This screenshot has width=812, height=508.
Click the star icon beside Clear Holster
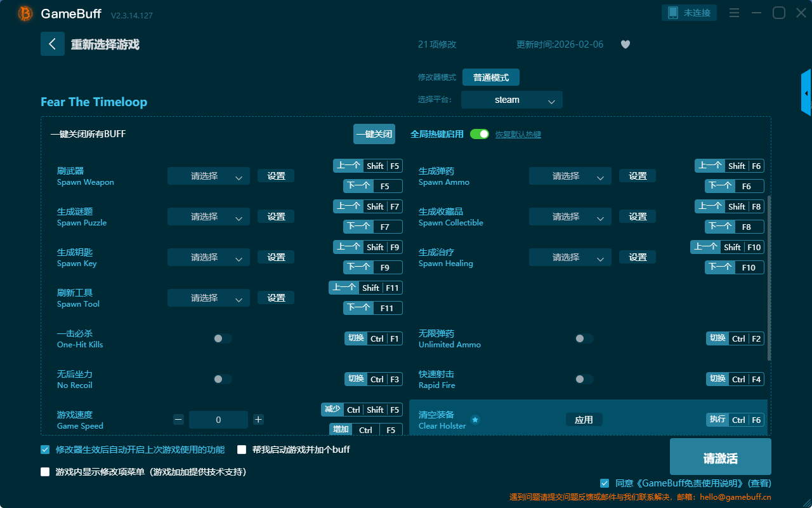pos(475,420)
